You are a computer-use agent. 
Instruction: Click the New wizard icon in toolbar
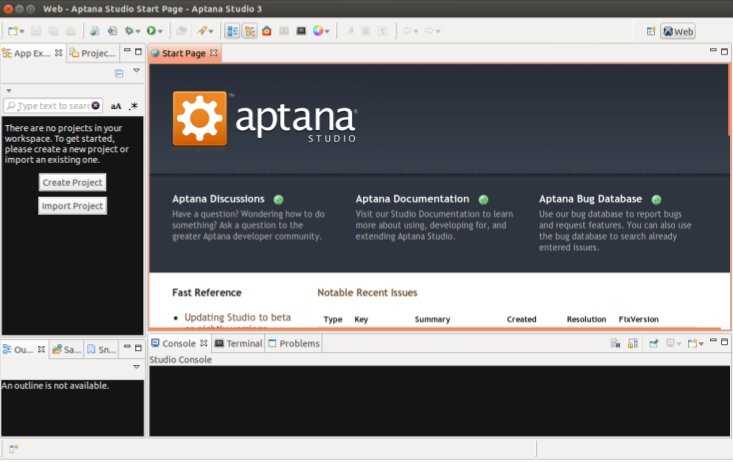click(13, 31)
